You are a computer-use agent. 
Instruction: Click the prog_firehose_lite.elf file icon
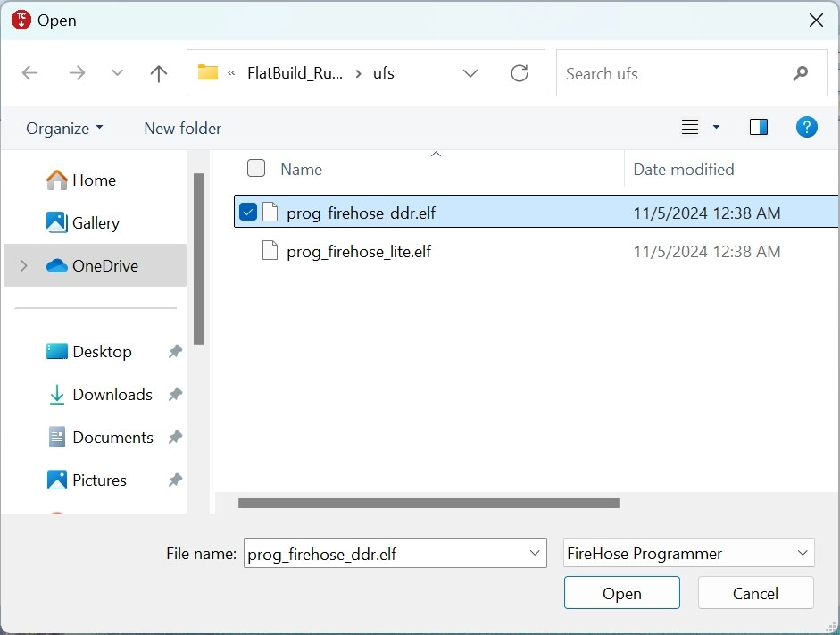pyautogui.click(x=270, y=250)
